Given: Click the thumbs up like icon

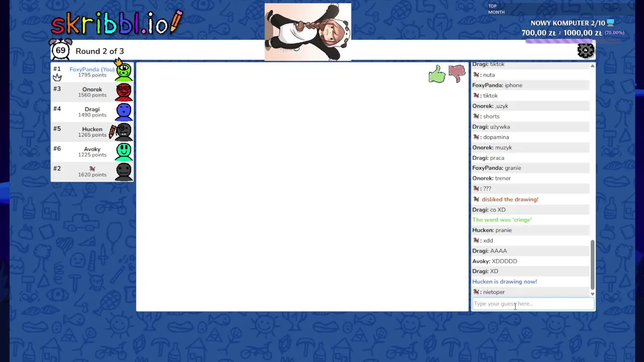Looking at the screenshot, I should (437, 74).
